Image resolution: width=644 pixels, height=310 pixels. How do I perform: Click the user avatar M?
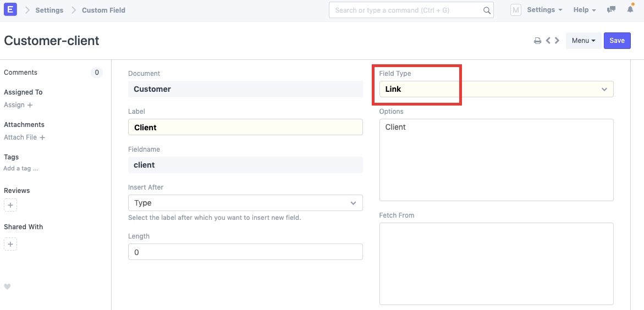[515, 10]
